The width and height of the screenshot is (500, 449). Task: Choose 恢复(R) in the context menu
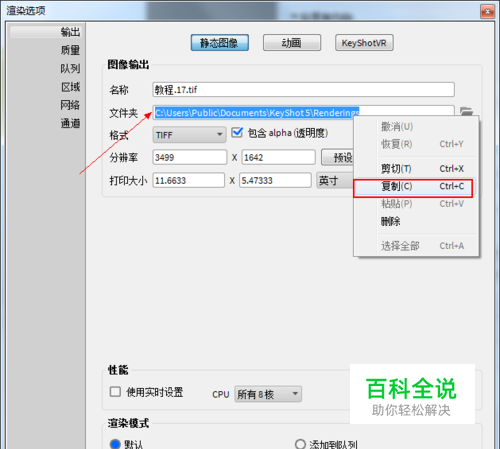[416, 144]
